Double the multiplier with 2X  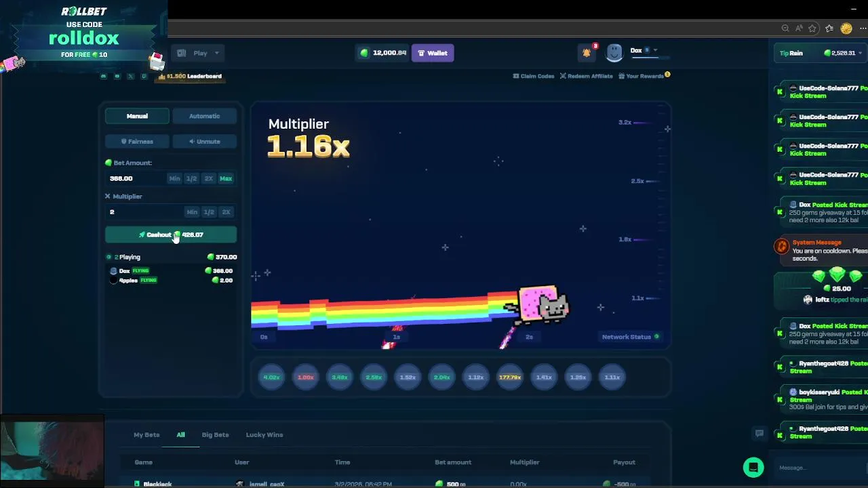coord(226,212)
